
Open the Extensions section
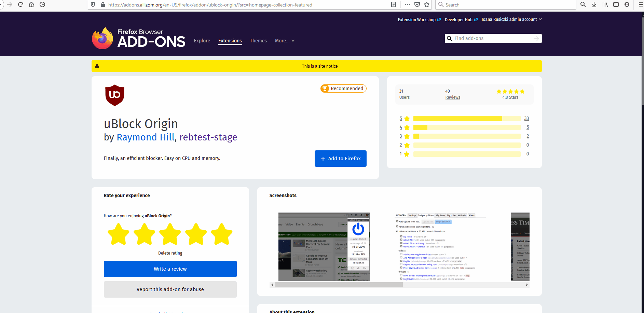coord(230,41)
